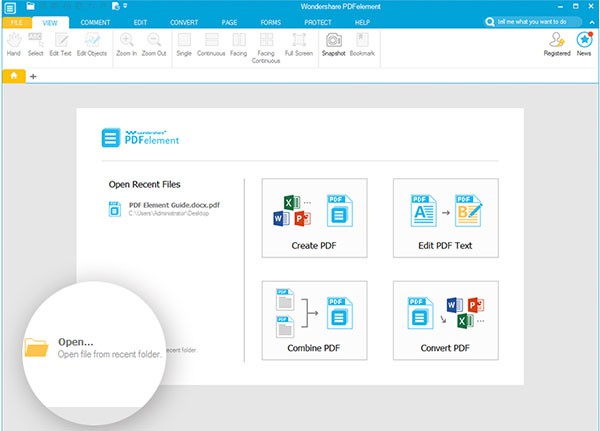Switch to Single page view
This screenshot has height=431, width=600.
[184, 44]
